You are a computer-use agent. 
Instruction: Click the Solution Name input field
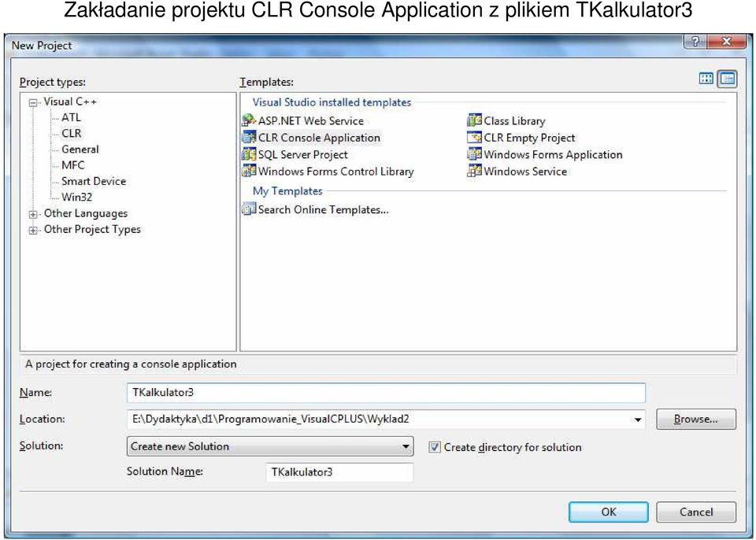(339, 472)
